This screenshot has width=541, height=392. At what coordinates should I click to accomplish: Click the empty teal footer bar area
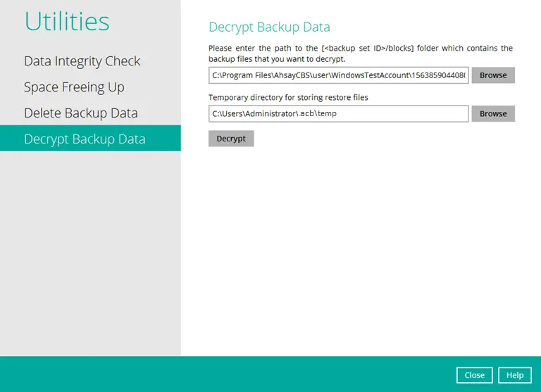[211, 374]
